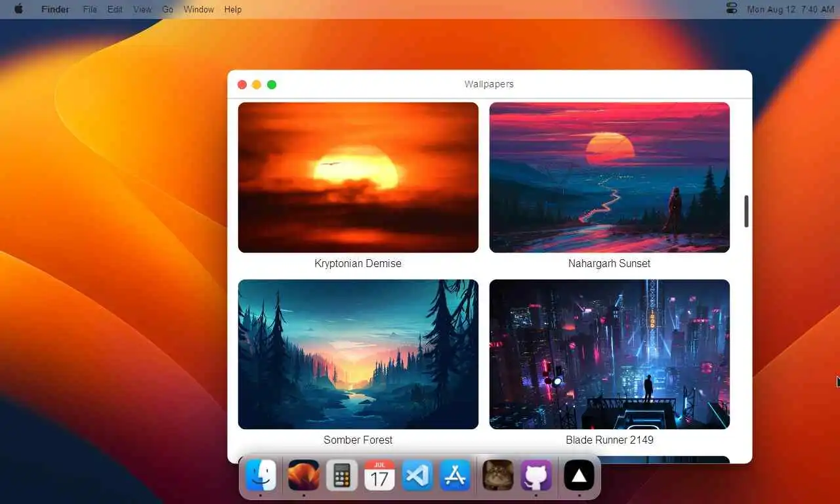This screenshot has height=504, width=840.
Task: Click the Somber Forest label
Action: [x=358, y=440]
